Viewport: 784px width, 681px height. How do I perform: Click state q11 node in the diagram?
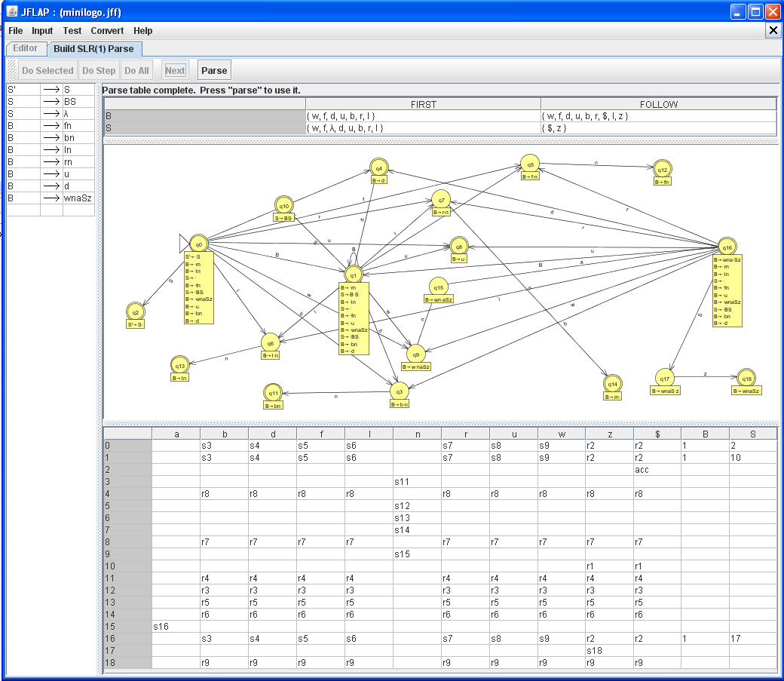273,393
